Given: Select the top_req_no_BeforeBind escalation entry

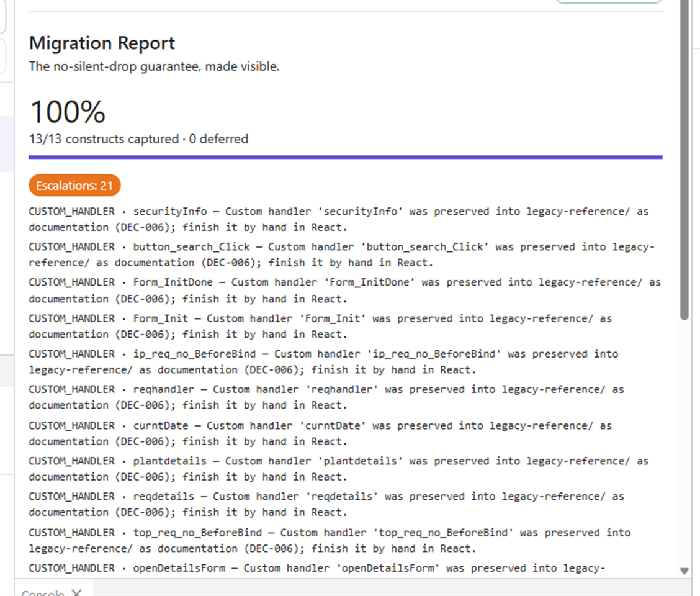Looking at the screenshot, I should point(330,540).
